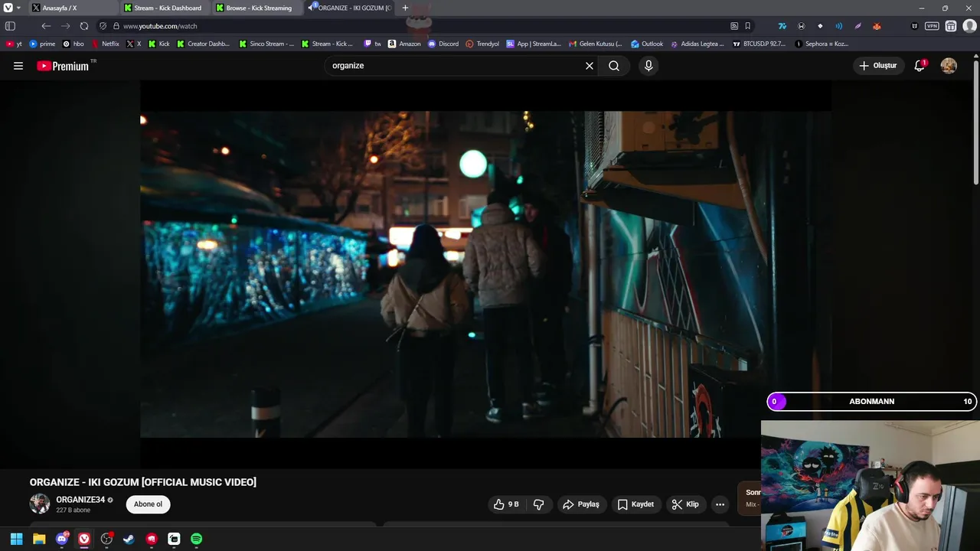Open Adidas Legtea bookmark
Screen dimensions: 980x551
pyautogui.click(x=697, y=44)
